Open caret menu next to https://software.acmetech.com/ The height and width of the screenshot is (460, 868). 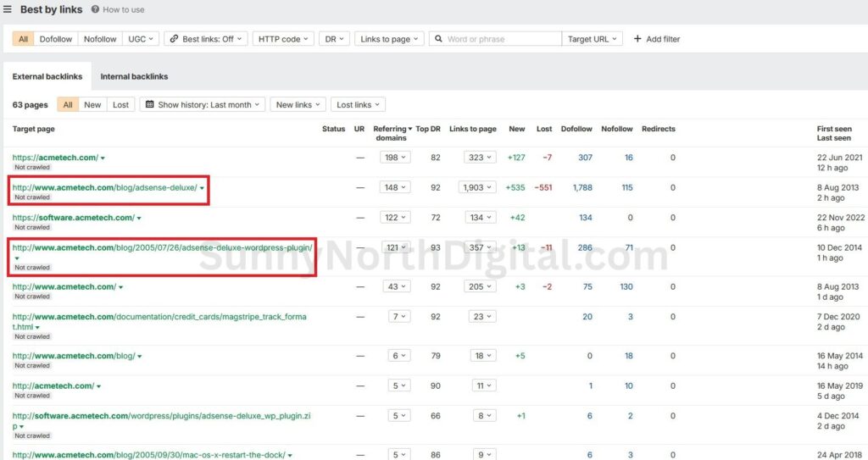[138, 218]
